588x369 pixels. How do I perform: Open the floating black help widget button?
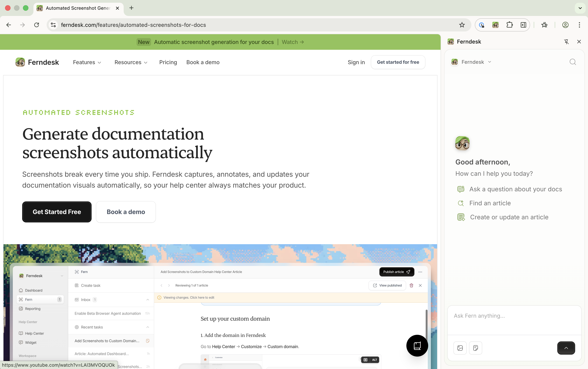click(x=417, y=345)
